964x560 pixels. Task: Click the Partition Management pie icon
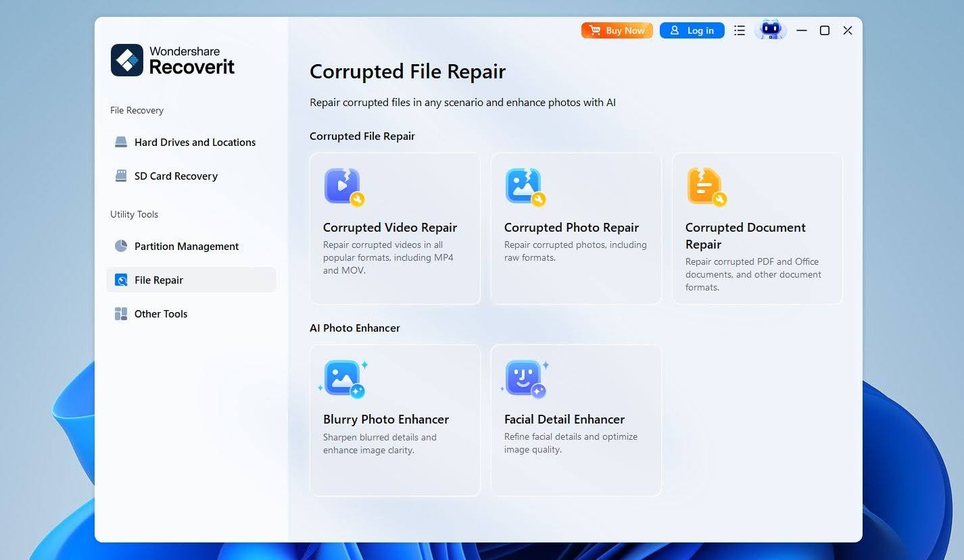121,246
